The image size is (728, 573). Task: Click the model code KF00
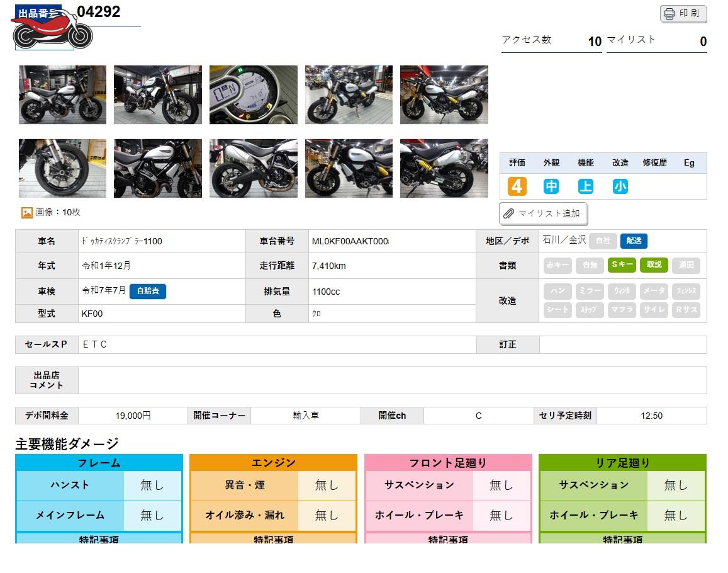point(92,314)
